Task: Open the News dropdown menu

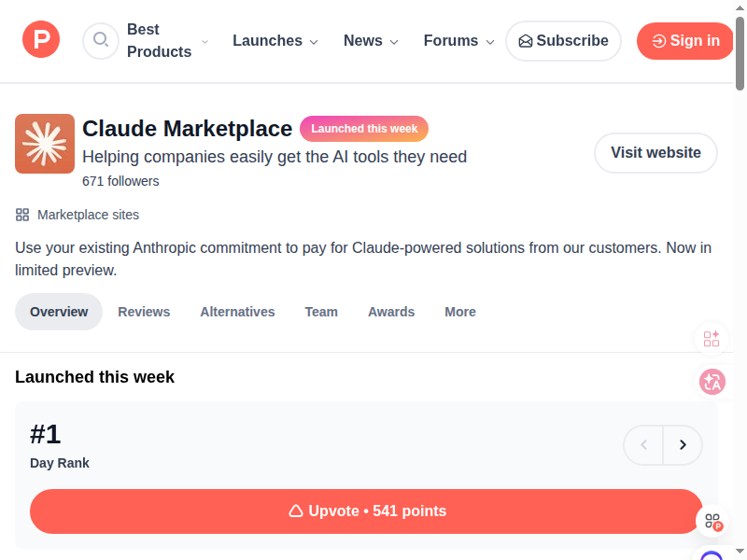Action: tap(371, 41)
